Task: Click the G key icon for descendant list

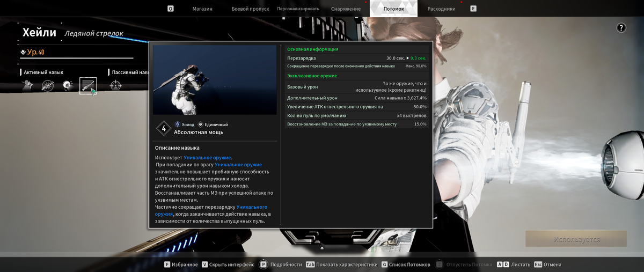Action: [384, 264]
